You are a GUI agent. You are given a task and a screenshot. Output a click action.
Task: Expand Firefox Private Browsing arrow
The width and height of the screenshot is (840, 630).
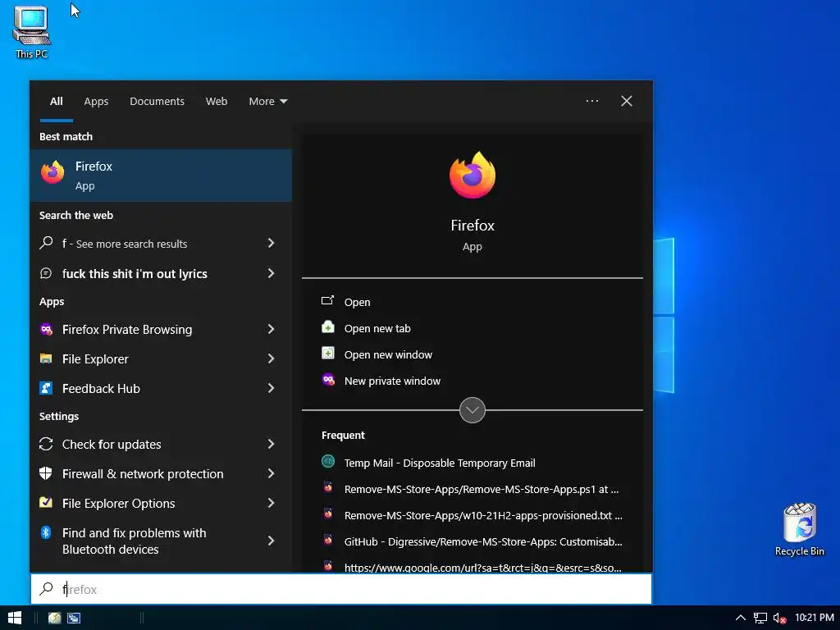tap(271, 329)
